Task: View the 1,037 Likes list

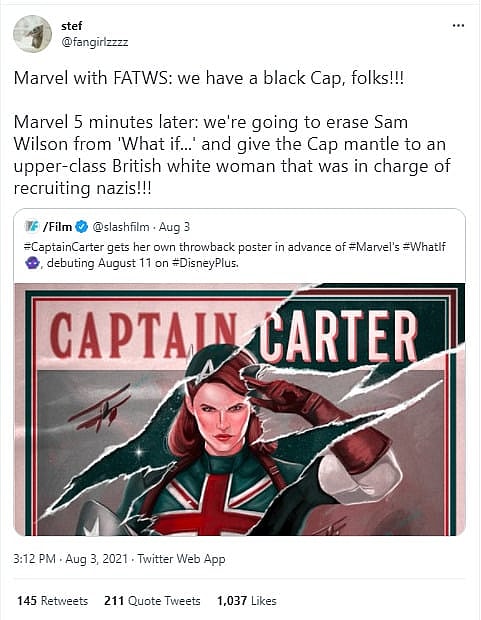Action: (x=246, y=601)
